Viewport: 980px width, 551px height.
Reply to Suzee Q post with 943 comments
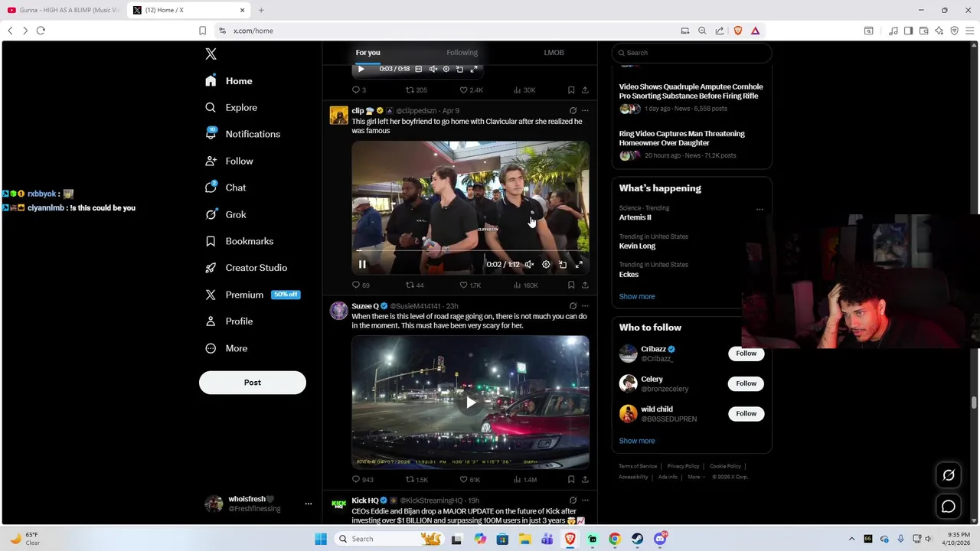click(362, 479)
